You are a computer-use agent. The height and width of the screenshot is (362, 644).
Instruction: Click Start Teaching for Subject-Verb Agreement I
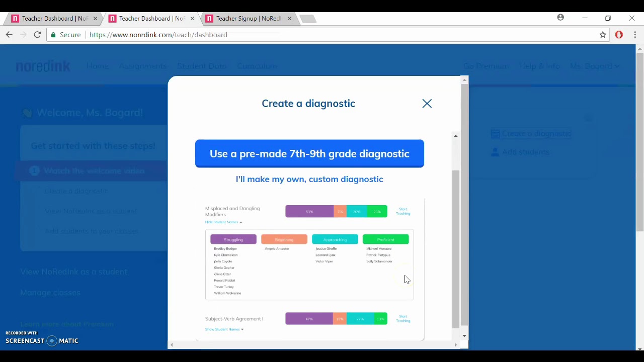[x=403, y=318]
